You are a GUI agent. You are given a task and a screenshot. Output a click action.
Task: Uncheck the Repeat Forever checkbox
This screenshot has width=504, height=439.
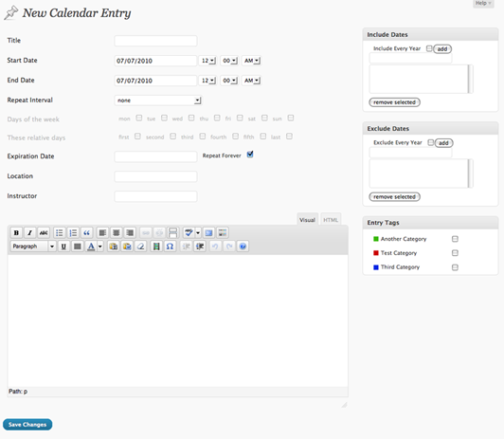pyautogui.click(x=250, y=155)
